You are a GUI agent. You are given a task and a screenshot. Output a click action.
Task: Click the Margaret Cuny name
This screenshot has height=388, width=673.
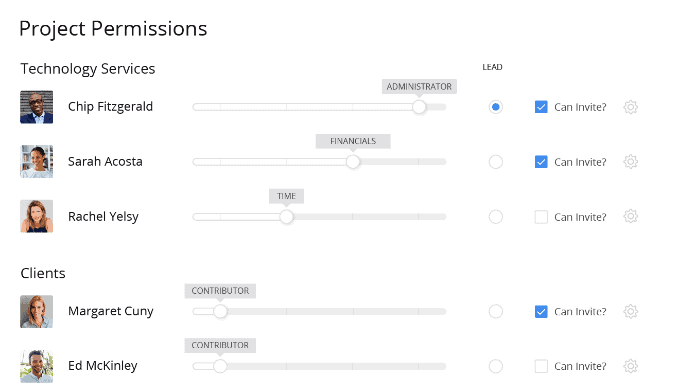[x=111, y=311]
